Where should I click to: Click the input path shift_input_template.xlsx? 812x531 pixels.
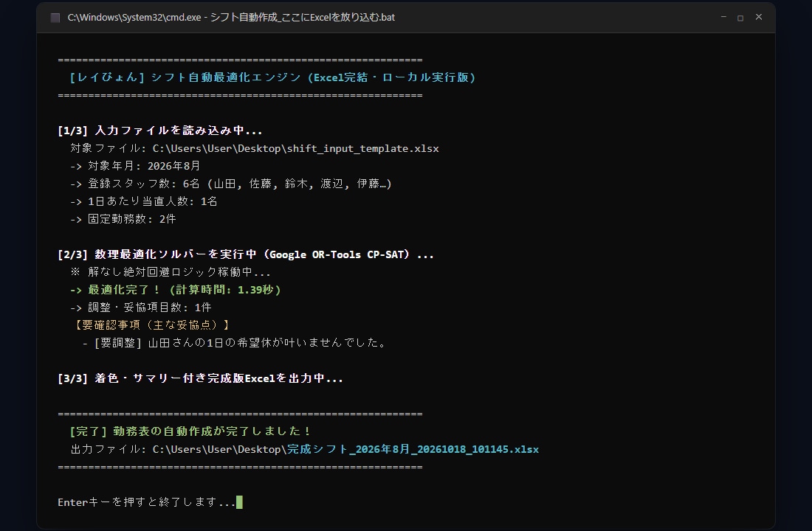(296, 148)
